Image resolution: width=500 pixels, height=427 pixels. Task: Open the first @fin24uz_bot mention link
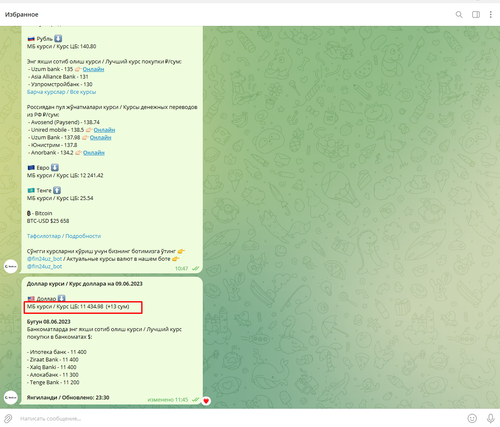pos(44,259)
